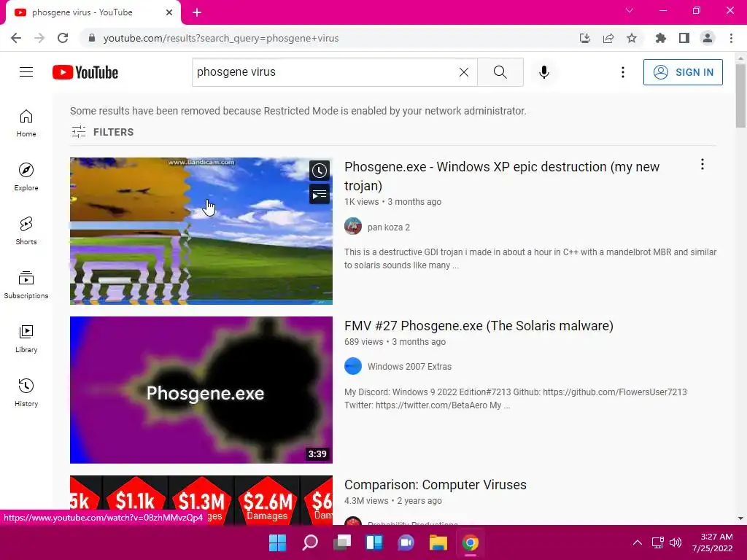View site info via lock icon
Screen dimensions: 747x560
tap(92, 38)
